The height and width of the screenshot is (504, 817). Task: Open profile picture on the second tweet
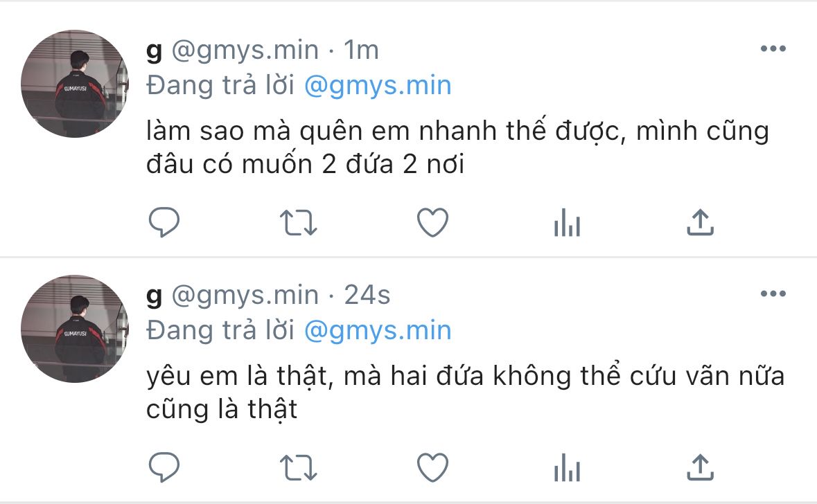click(75, 329)
